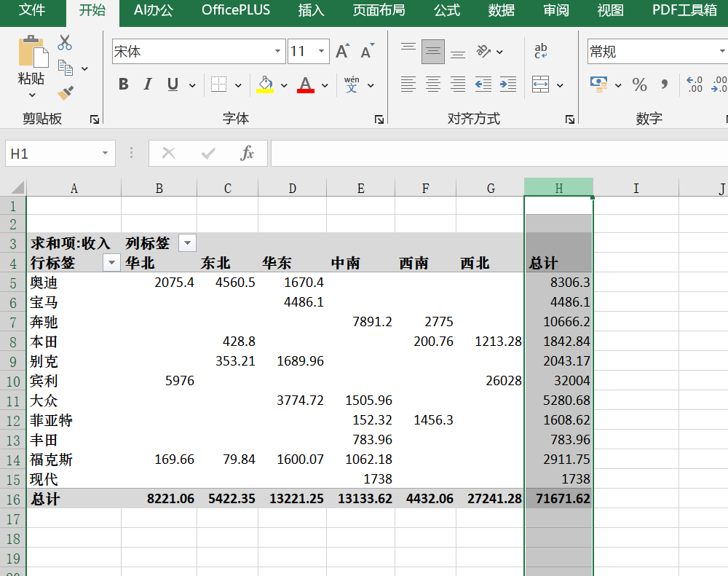Screen dimensions: 728x576
Task: Decrease indent
Action: point(483,84)
